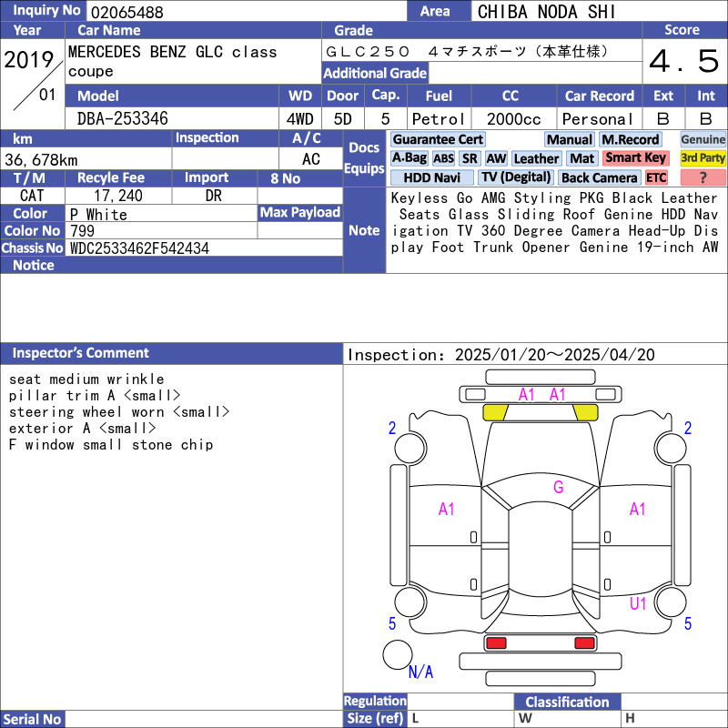Click the G marker on the windshield
Screen dimensions: 728x728
[558, 488]
